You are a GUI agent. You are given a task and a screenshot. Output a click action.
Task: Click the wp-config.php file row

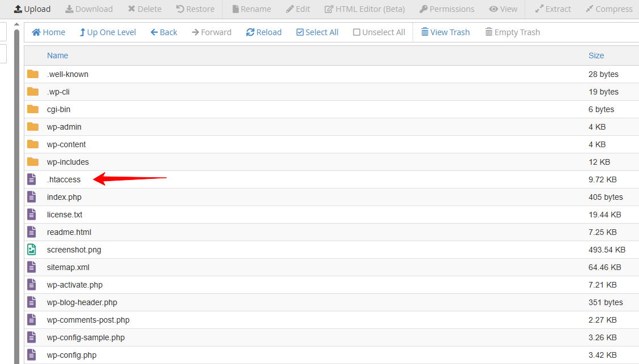[x=71, y=355]
